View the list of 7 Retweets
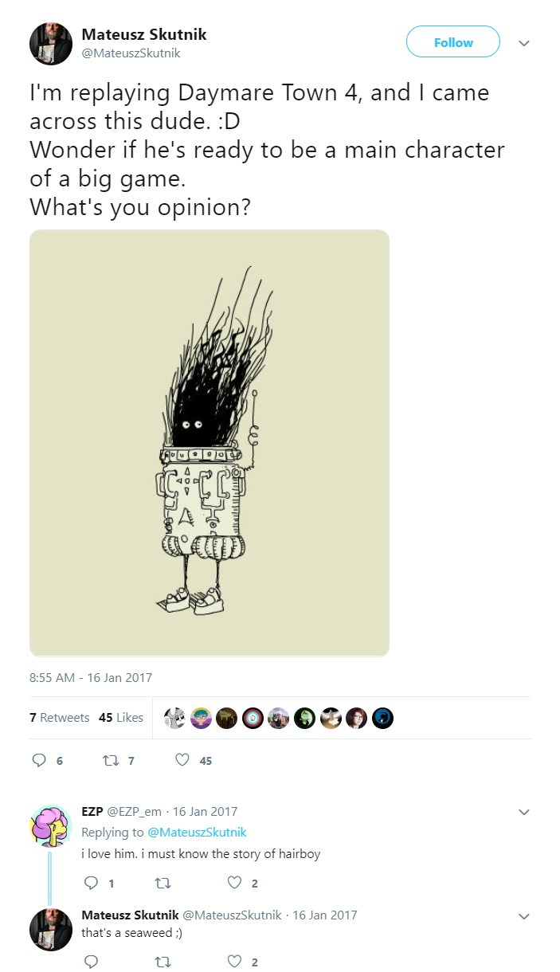560x972 pixels. coord(59,717)
